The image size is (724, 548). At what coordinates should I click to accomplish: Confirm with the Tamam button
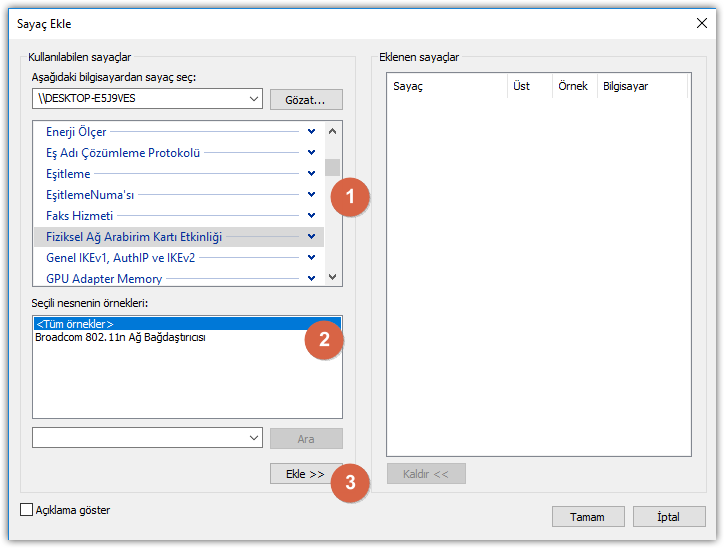(588, 517)
